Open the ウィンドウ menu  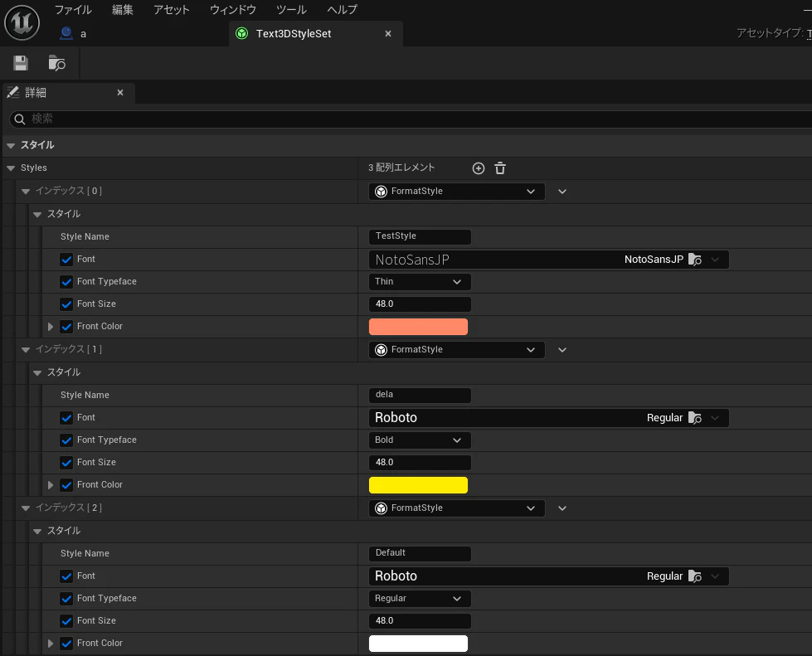[x=233, y=10]
